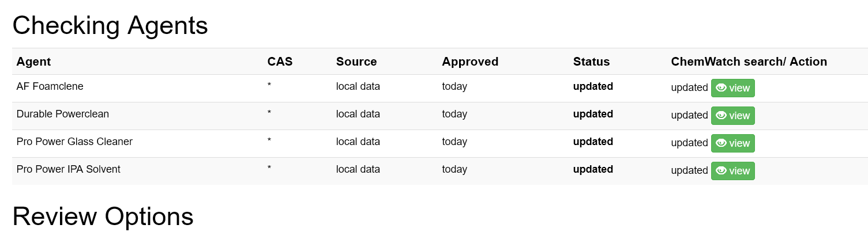Click eye icon for Pro Power Glass Cleaner
Viewport: 868px width, 236px height.
(721, 143)
